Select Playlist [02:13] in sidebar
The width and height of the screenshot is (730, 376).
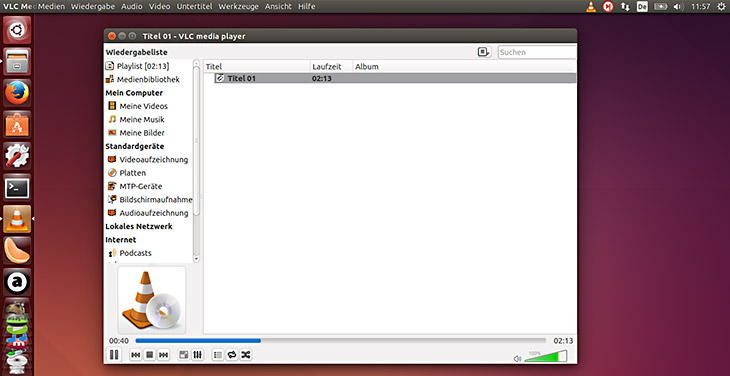[x=142, y=66]
